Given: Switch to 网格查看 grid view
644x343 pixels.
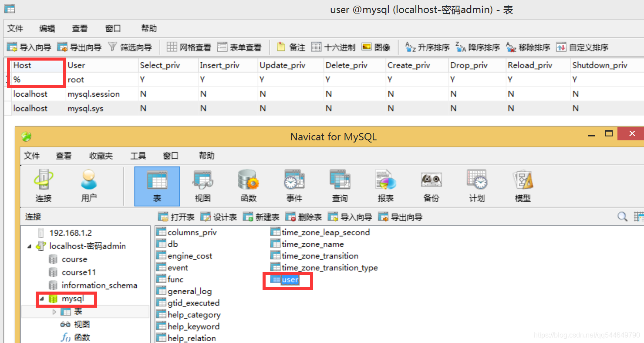Looking at the screenshot, I should click(x=189, y=47).
